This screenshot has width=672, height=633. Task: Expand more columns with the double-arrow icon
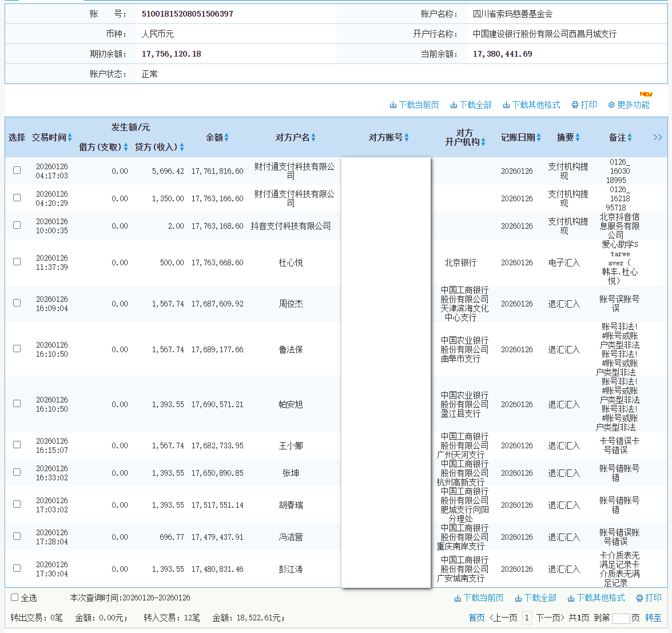point(658,137)
